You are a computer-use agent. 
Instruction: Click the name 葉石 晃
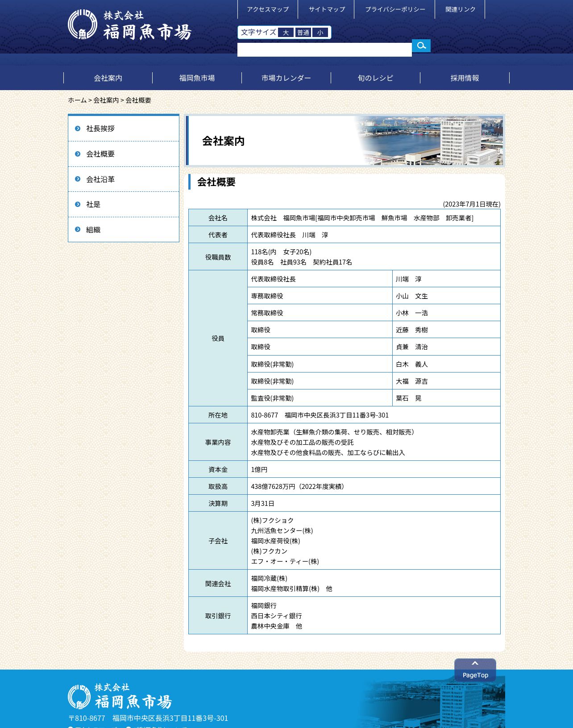pyautogui.click(x=409, y=398)
